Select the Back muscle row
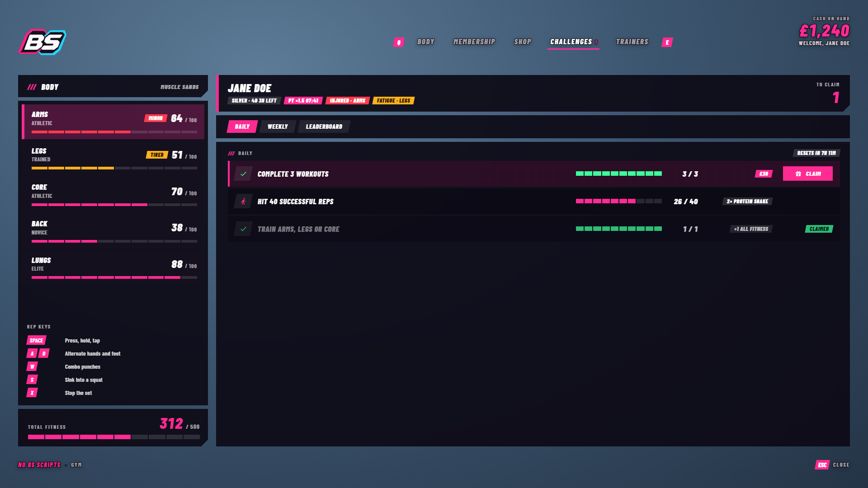The image size is (868, 488). pos(113,231)
